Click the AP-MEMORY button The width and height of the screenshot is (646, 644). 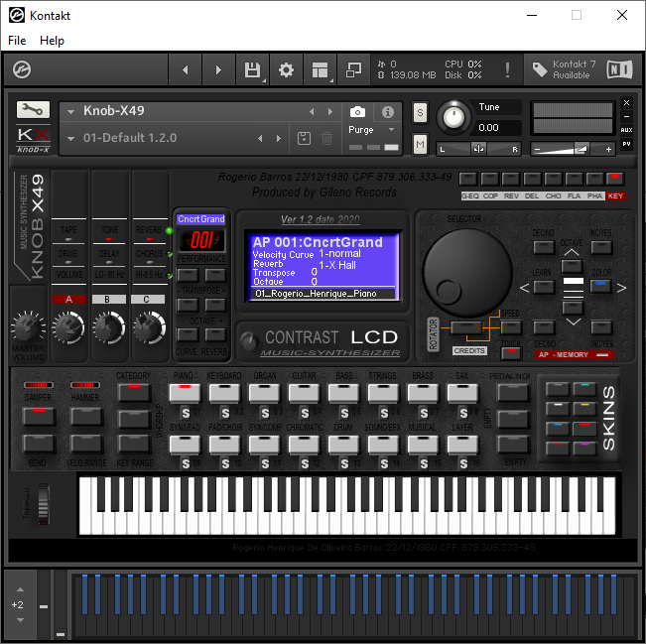click(x=574, y=355)
